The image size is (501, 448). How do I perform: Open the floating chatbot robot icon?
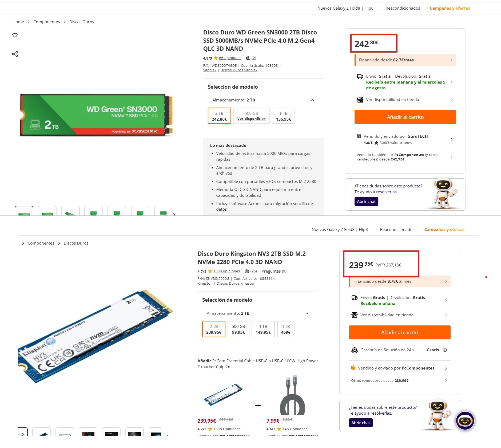(465, 421)
